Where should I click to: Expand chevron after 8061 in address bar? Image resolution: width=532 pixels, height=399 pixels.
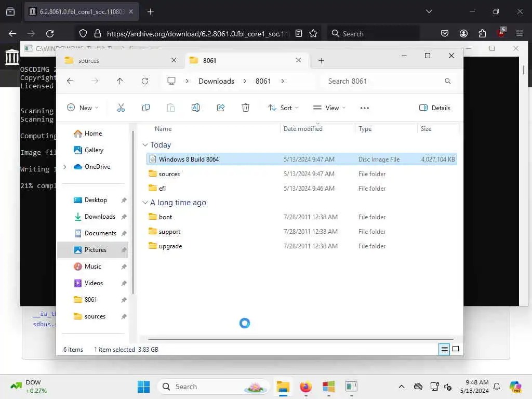click(x=283, y=81)
